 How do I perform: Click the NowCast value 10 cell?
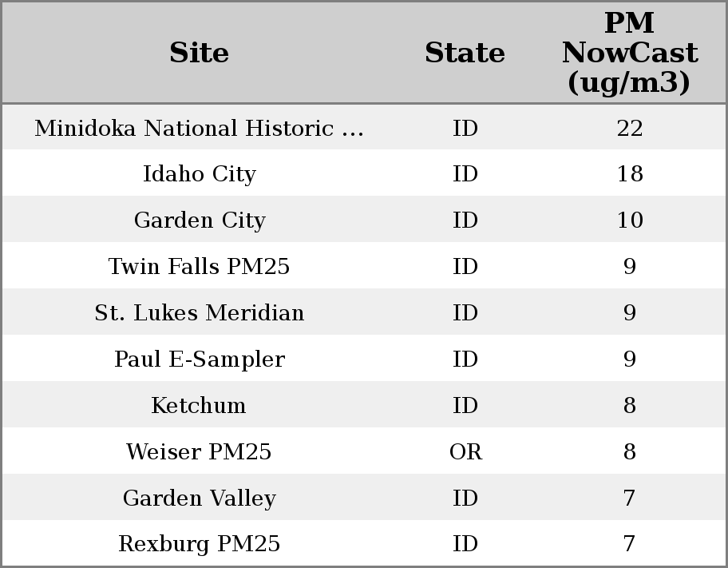pyautogui.click(x=629, y=220)
